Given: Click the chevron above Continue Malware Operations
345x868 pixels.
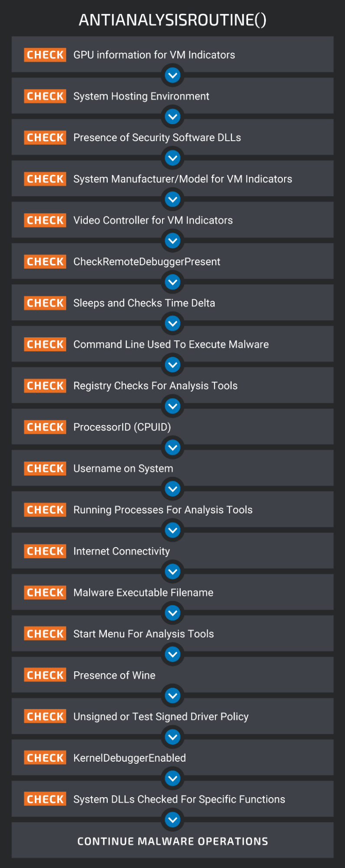Looking at the screenshot, I should tap(173, 820).
